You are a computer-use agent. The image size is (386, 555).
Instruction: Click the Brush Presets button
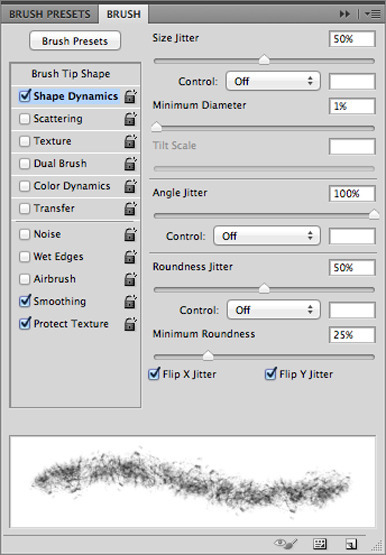pyautogui.click(x=75, y=41)
